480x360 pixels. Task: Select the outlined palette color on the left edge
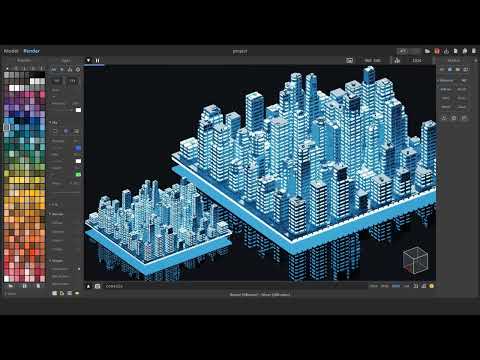pyautogui.click(x=6, y=127)
